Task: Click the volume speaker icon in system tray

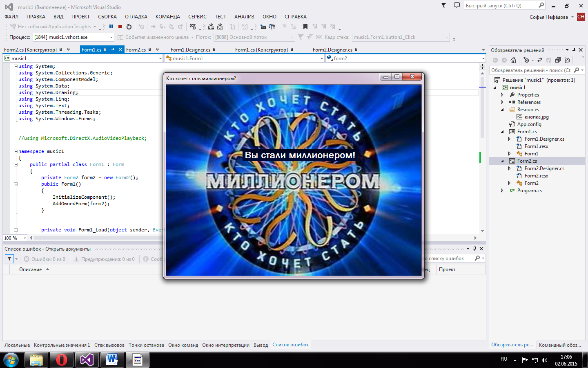Action: 544,360
